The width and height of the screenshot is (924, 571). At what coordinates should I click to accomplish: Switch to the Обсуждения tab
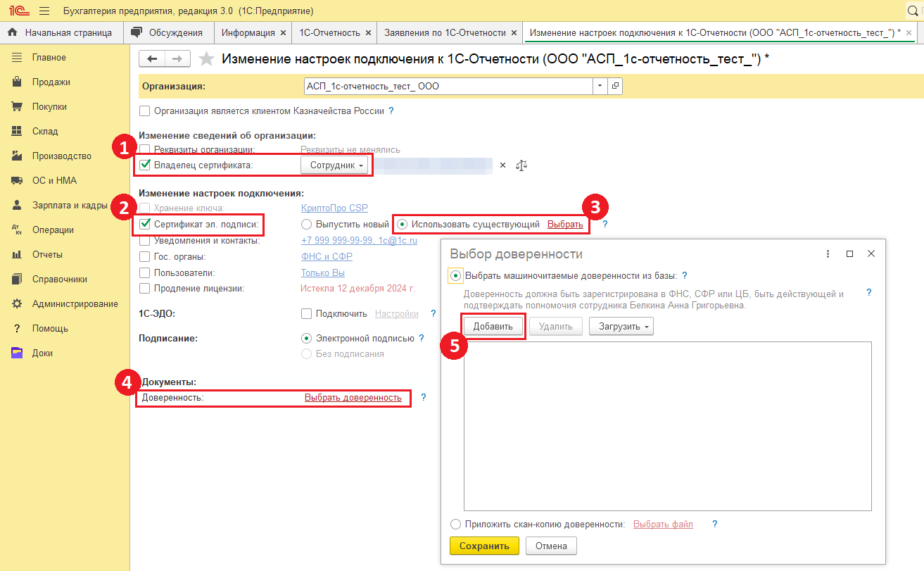pos(168,32)
